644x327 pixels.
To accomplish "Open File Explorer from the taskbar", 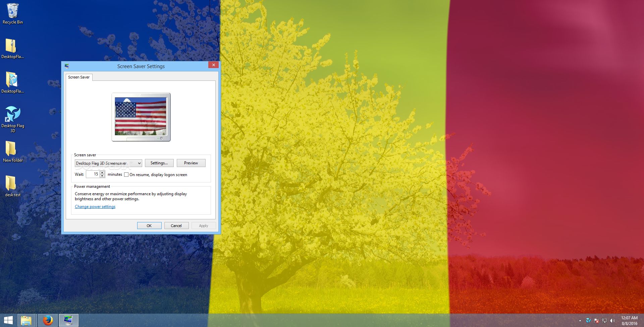I will pyautogui.click(x=26, y=321).
